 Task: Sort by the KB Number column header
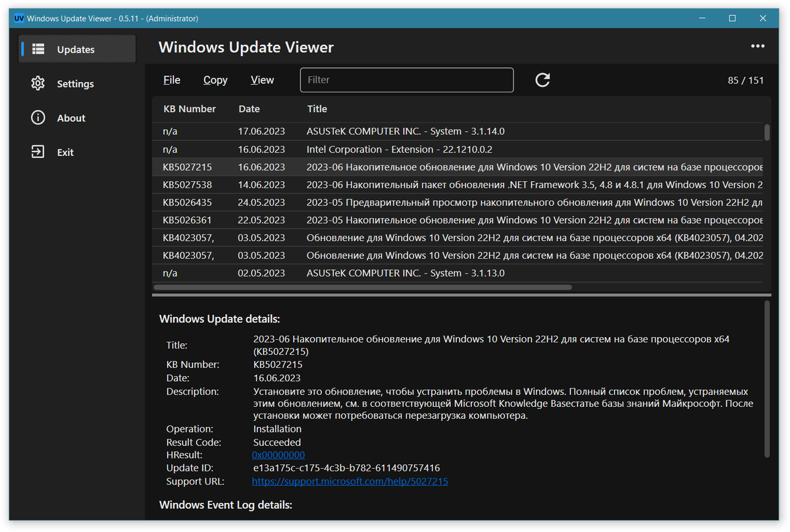point(190,109)
